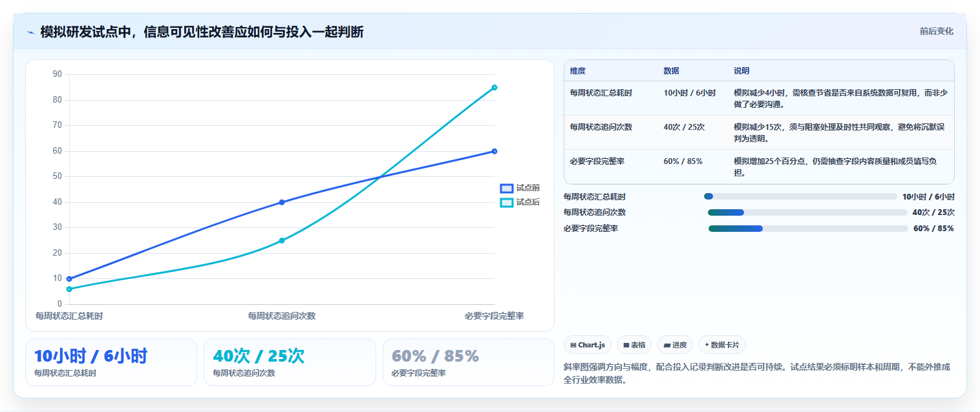Click x-axis label 必要字段完整率
This screenshot has width=980, height=412.
point(494,316)
